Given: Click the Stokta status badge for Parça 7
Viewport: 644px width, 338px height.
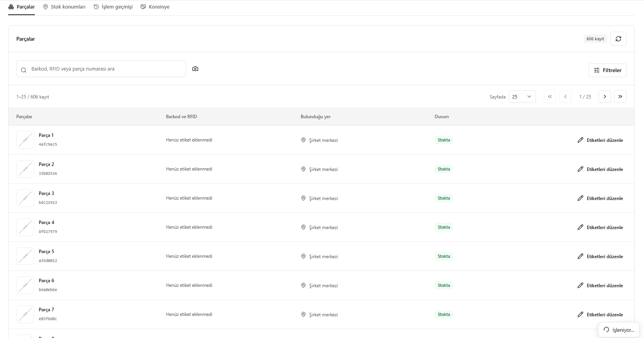Looking at the screenshot, I should click(x=444, y=314).
